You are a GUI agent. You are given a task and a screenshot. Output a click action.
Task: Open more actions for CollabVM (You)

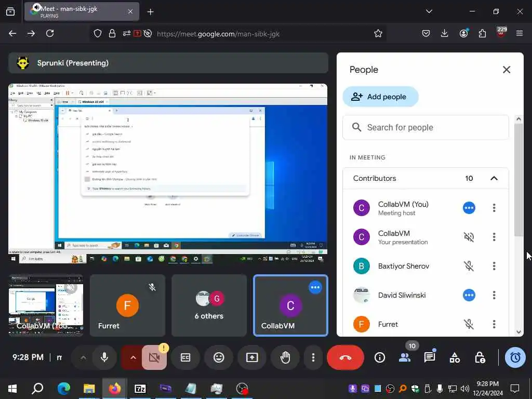coord(494,208)
